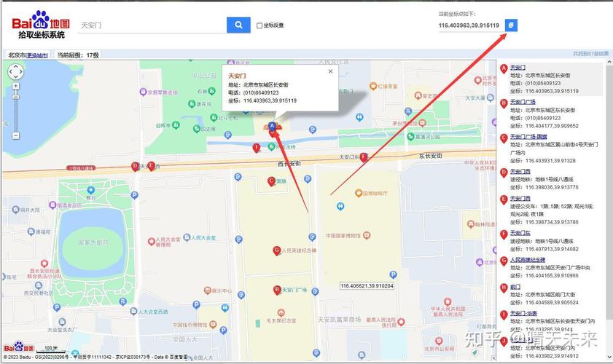Open result D 天安门西 subway link
The height and width of the screenshot is (364, 613).
(520, 172)
